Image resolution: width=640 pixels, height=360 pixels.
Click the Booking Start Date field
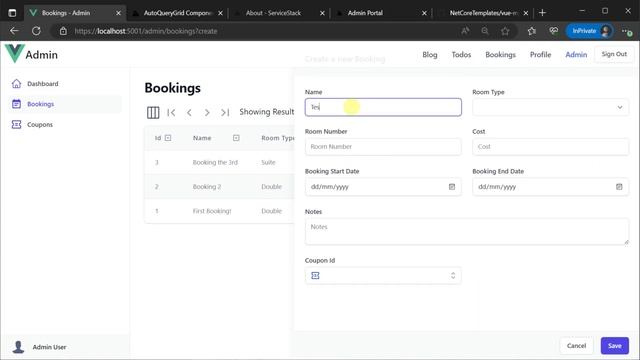pyautogui.click(x=383, y=187)
